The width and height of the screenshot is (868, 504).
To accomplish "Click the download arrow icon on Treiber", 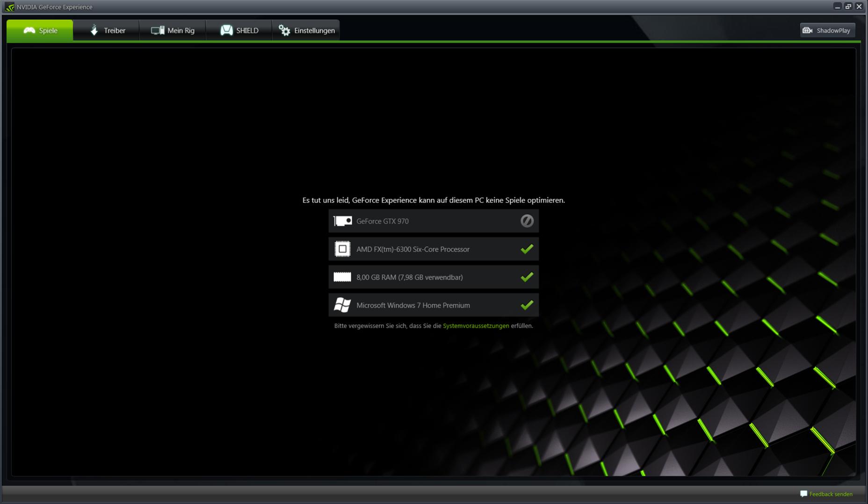I will point(94,30).
